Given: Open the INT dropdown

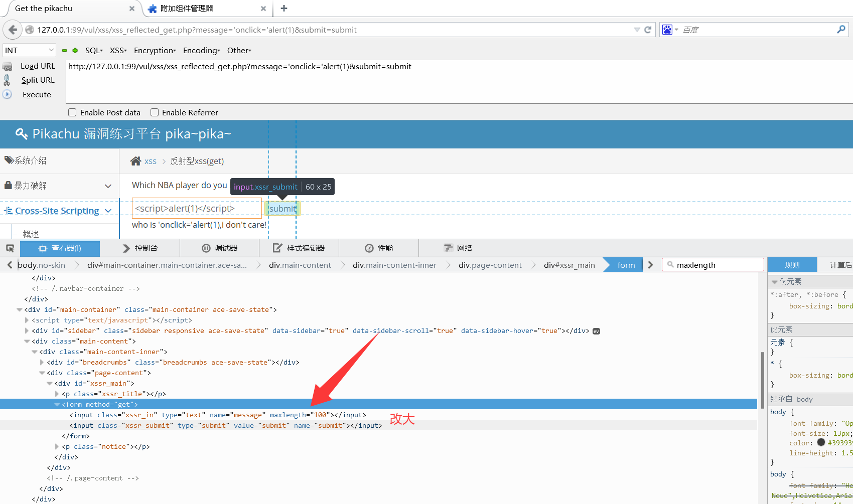Looking at the screenshot, I should coord(29,50).
